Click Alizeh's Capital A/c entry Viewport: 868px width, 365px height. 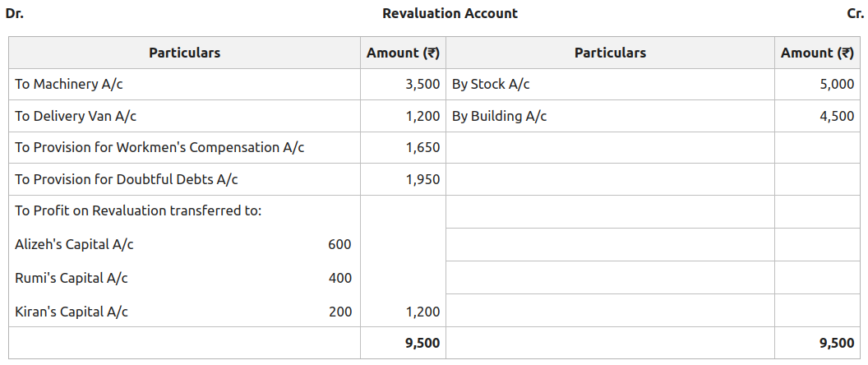point(74,244)
